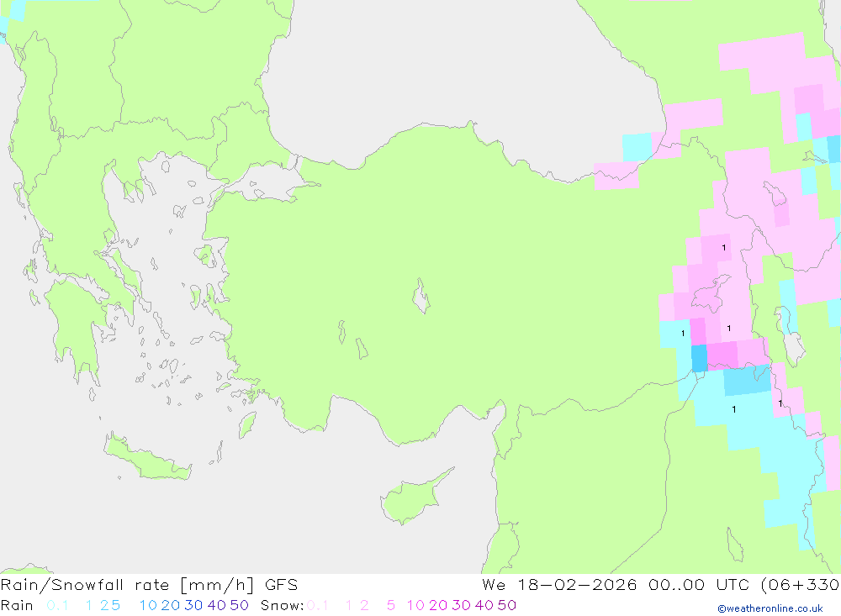Click the (06+330 forecast offset text
Viewport: 841px width, 616px height.
[x=800, y=584]
